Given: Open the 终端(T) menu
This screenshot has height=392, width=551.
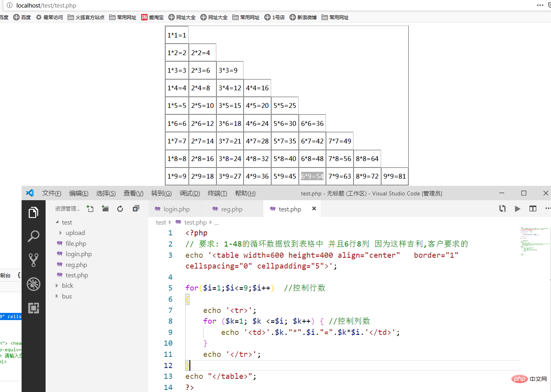Looking at the screenshot, I should (218, 193).
